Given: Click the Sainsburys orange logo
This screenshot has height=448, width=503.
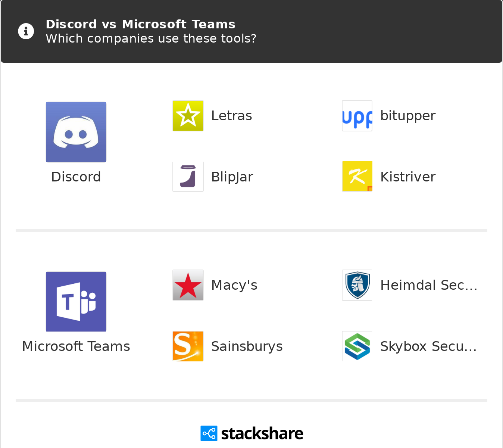Looking at the screenshot, I should (x=188, y=346).
